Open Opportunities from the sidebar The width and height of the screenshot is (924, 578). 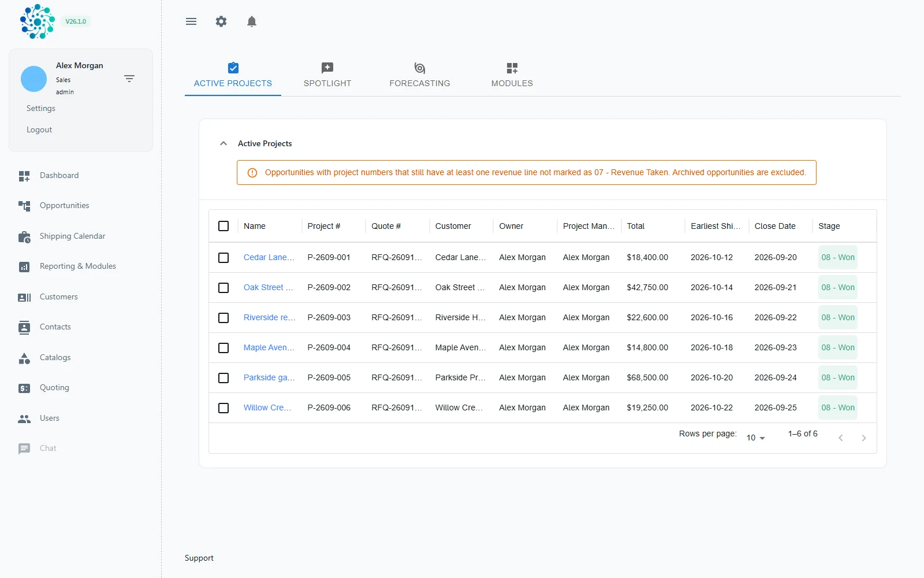point(64,205)
